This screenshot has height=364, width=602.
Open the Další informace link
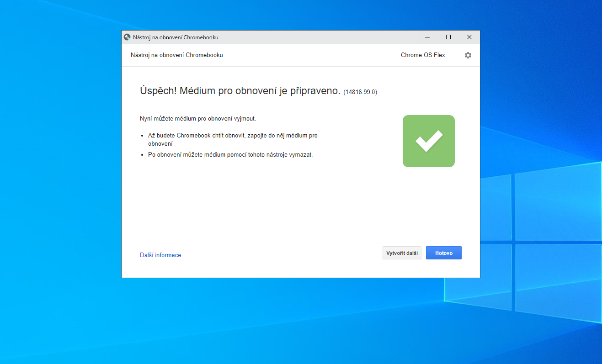tap(160, 255)
